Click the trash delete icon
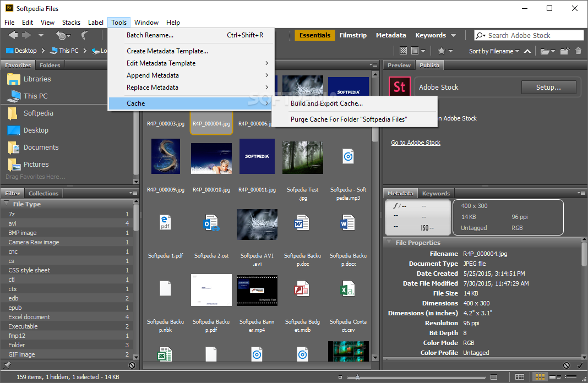This screenshot has width=588, height=383. tap(578, 51)
